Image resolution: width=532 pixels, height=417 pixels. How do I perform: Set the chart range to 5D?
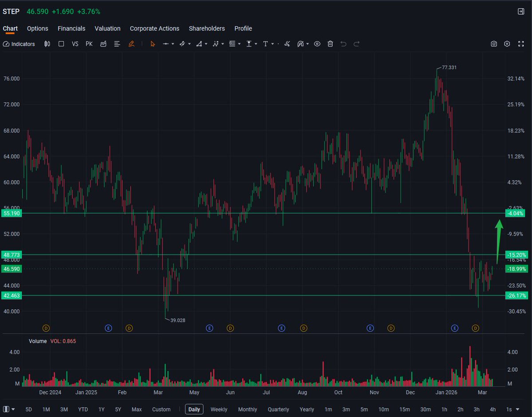pos(29,409)
